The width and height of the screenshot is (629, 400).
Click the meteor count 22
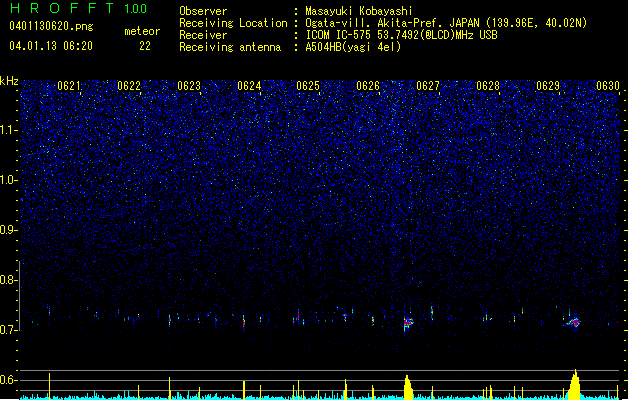[x=145, y=46]
